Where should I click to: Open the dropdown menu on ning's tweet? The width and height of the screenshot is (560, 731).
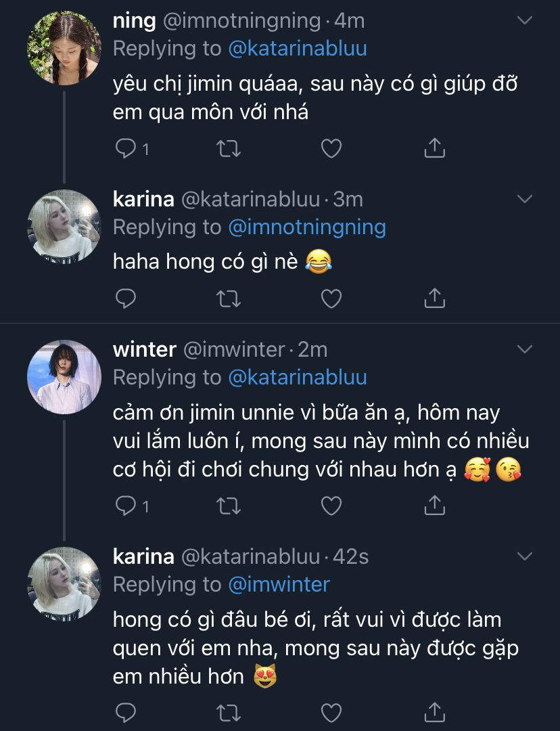pyautogui.click(x=525, y=22)
